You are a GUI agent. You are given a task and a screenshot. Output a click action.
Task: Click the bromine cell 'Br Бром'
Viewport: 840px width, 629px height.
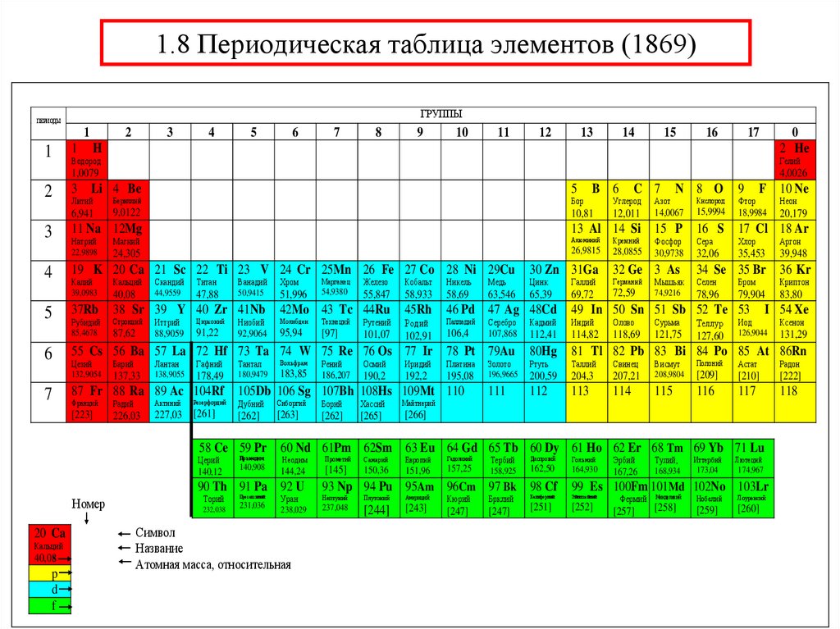(754, 280)
